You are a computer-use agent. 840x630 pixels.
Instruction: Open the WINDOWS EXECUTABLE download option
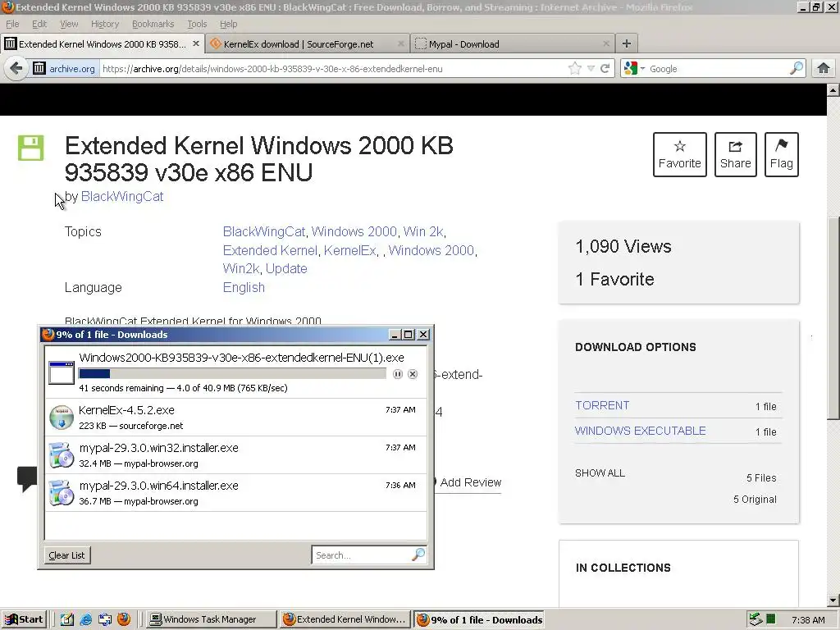(640, 431)
